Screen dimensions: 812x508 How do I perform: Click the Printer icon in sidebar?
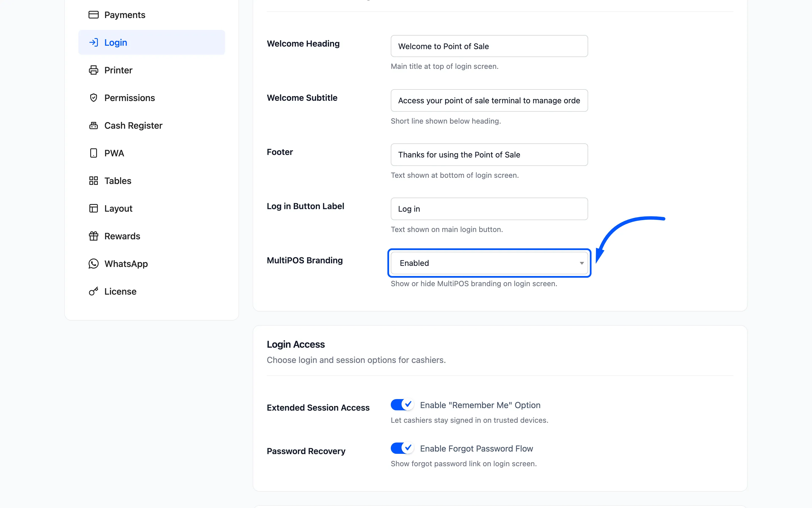tap(93, 70)
